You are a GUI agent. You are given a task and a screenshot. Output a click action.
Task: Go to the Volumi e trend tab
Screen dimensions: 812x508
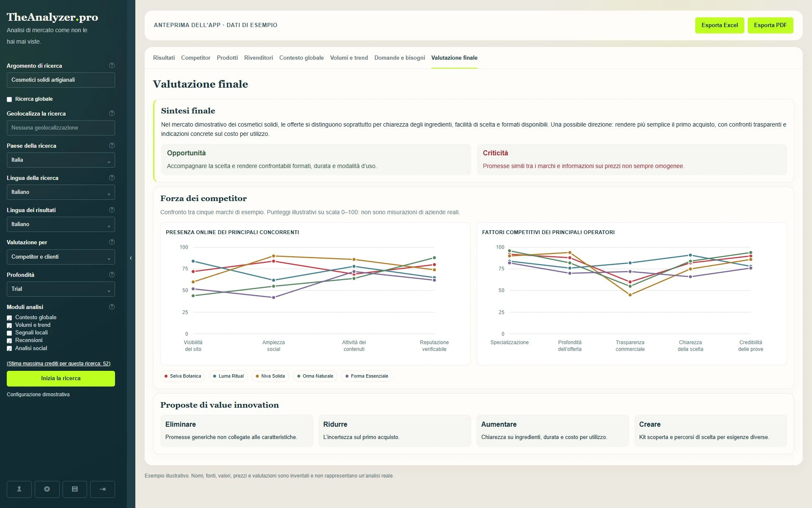[349, 58]
